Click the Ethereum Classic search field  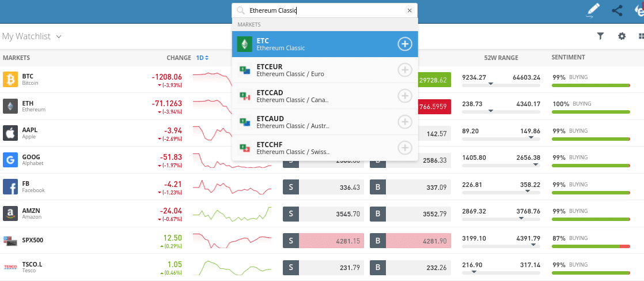tap(324, 11)
